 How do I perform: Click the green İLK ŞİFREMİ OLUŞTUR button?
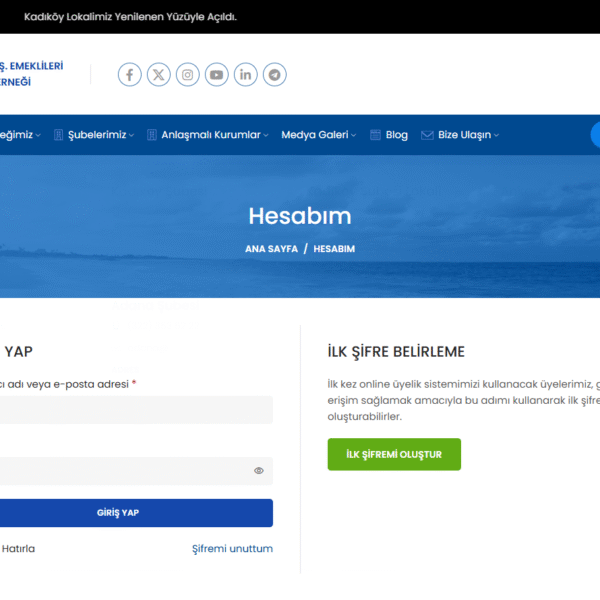[394, 454]
